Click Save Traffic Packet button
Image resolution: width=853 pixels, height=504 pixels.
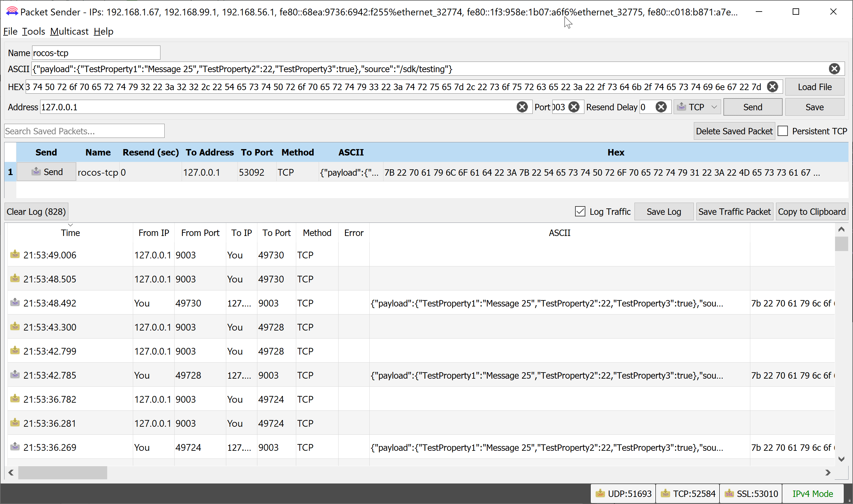pos(734,212)
